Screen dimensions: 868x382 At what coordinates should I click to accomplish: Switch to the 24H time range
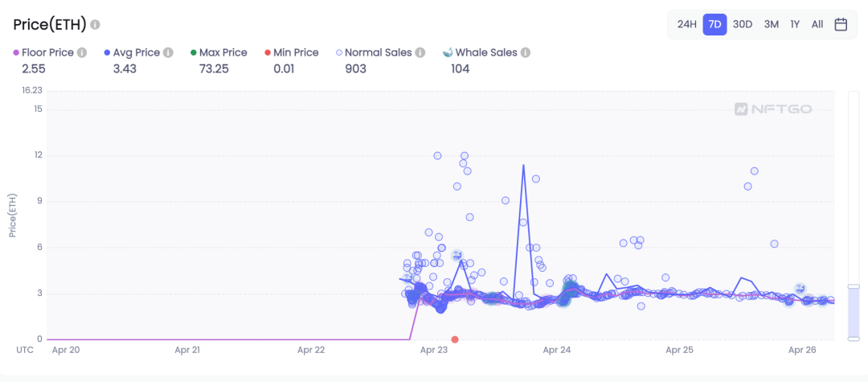(687, 24)
